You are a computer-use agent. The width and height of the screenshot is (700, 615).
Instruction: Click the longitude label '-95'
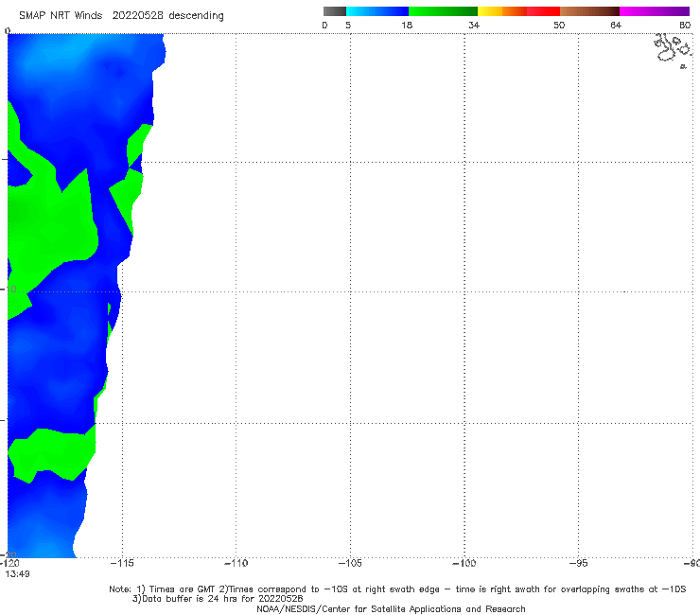pyautogui.click(x=579, y=563)
